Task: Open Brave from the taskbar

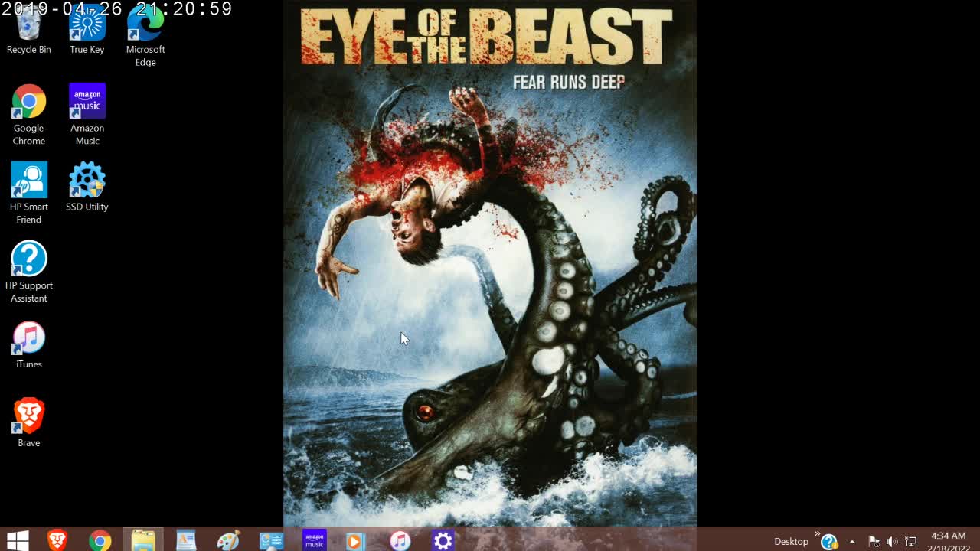Action: click(x=57, y=540)
